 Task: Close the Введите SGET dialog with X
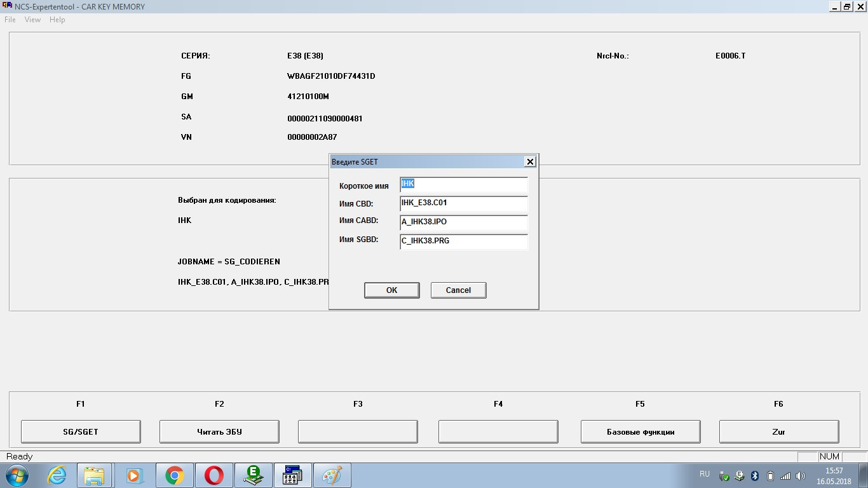click(529, 161)
